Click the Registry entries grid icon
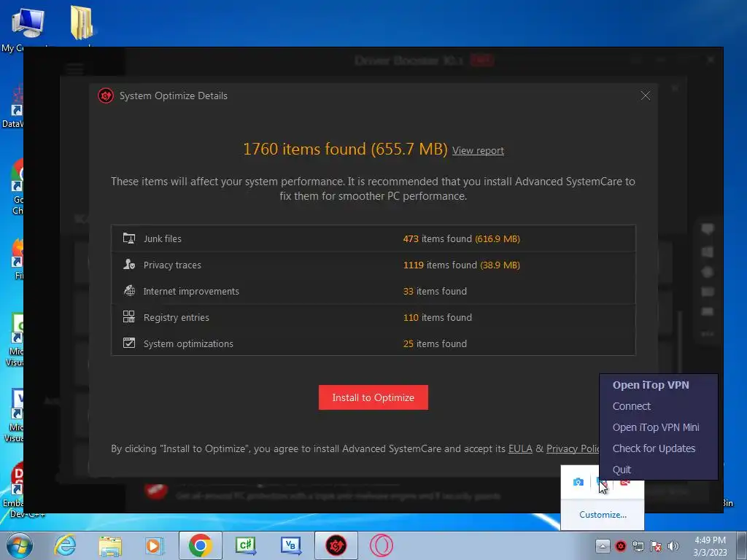Viewport: 747px width, 560px height. pyautogui.click(x=129, y=316)
